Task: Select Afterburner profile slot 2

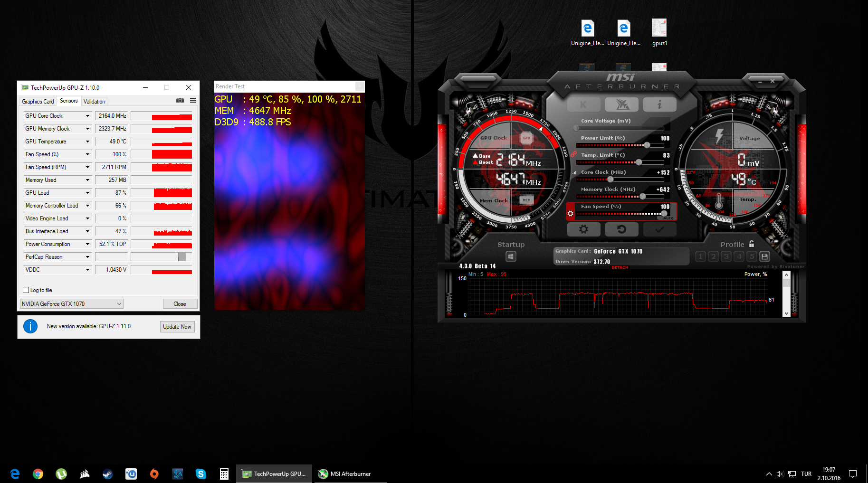Action: (x=713, y=256)
